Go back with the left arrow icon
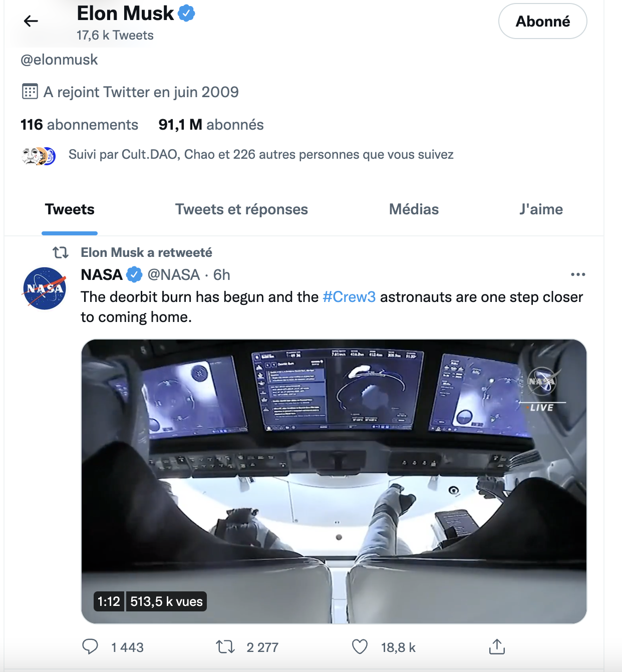622x672 pixels. click(31, 21)
